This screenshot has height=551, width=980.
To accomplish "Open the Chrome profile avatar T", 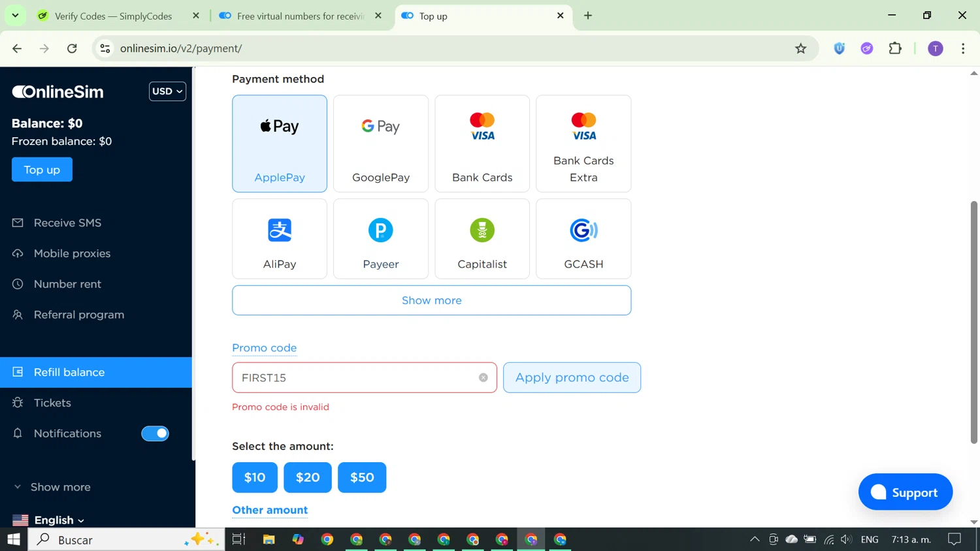I will click(x=936, y=48).
